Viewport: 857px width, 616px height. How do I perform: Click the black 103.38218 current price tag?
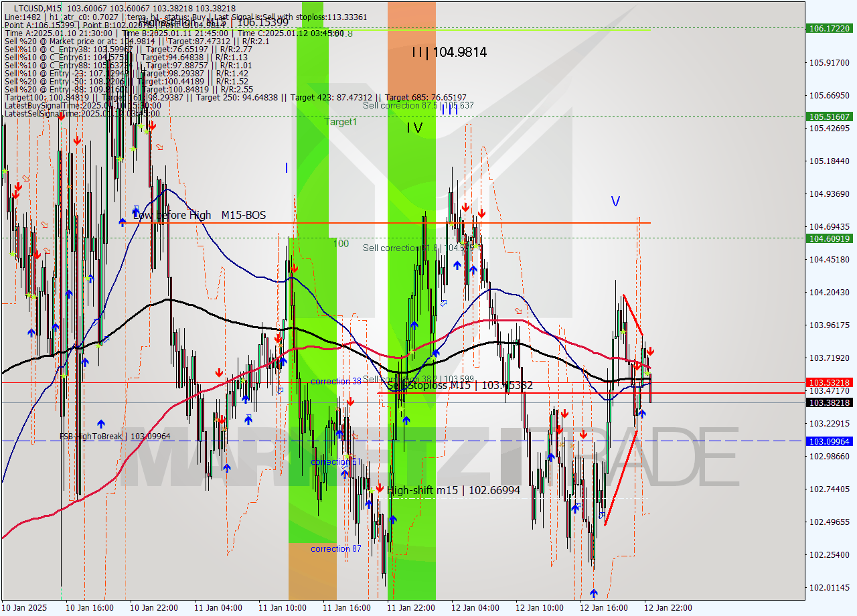tap(830, 402)
